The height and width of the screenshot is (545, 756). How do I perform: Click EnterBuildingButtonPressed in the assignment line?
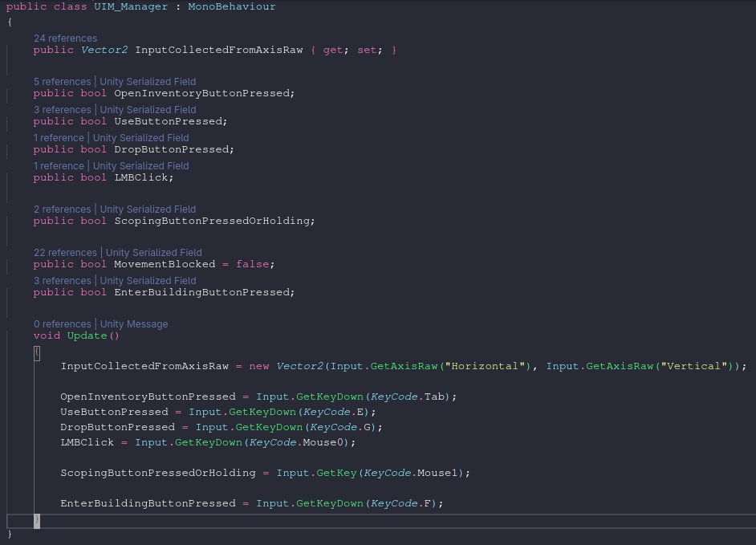(148, 503)
